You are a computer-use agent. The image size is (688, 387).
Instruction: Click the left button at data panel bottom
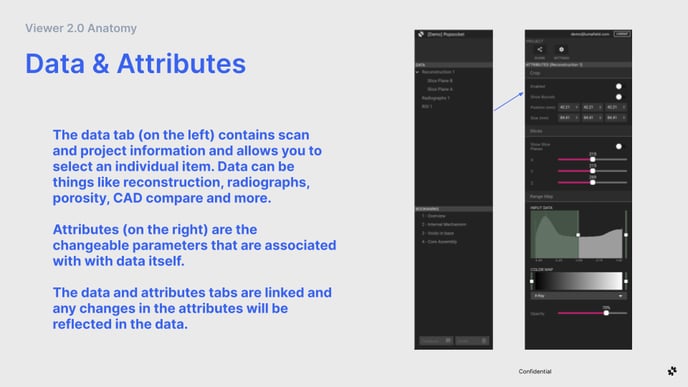(436, 340)
